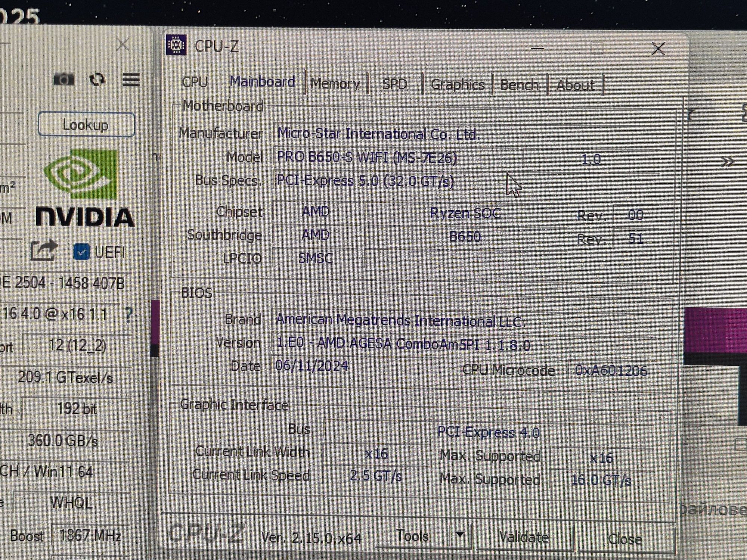
Task: Click the Chipset Rev. 00 value
Action: coord(636,215)
